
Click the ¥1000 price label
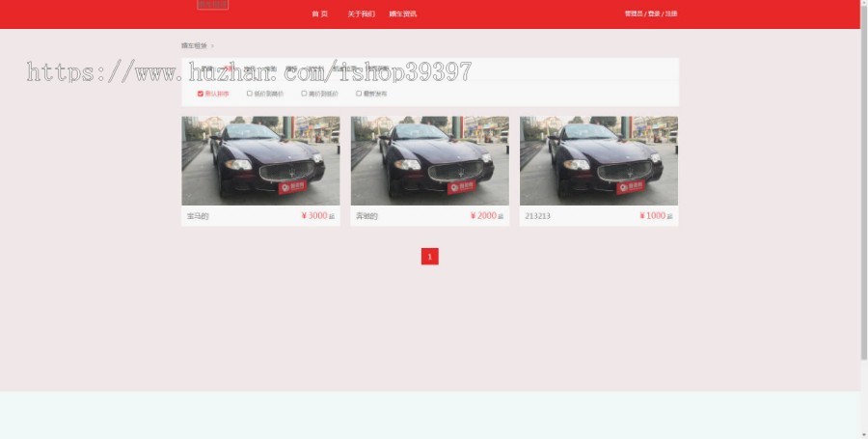pyautogui.click(x=652, y=216)
